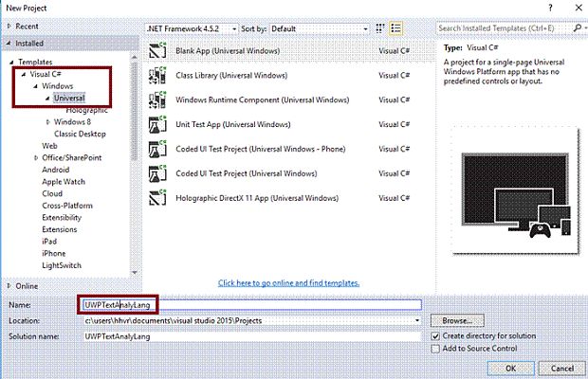The image size is (588, 379).
Task: Click tree scrollbar up arrow
Action: pos(135,57)
